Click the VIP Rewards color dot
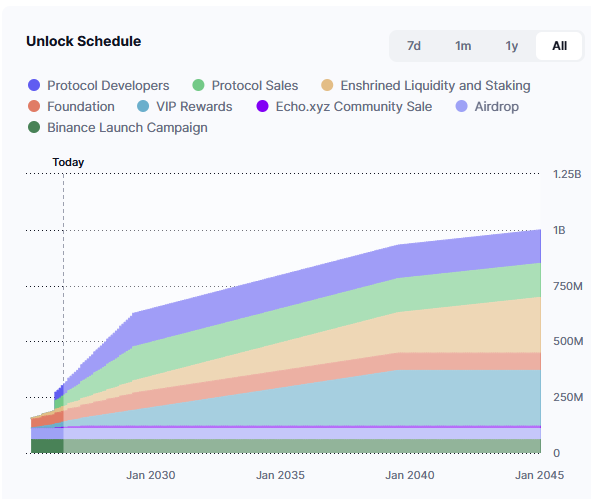 tap(143, 106)
